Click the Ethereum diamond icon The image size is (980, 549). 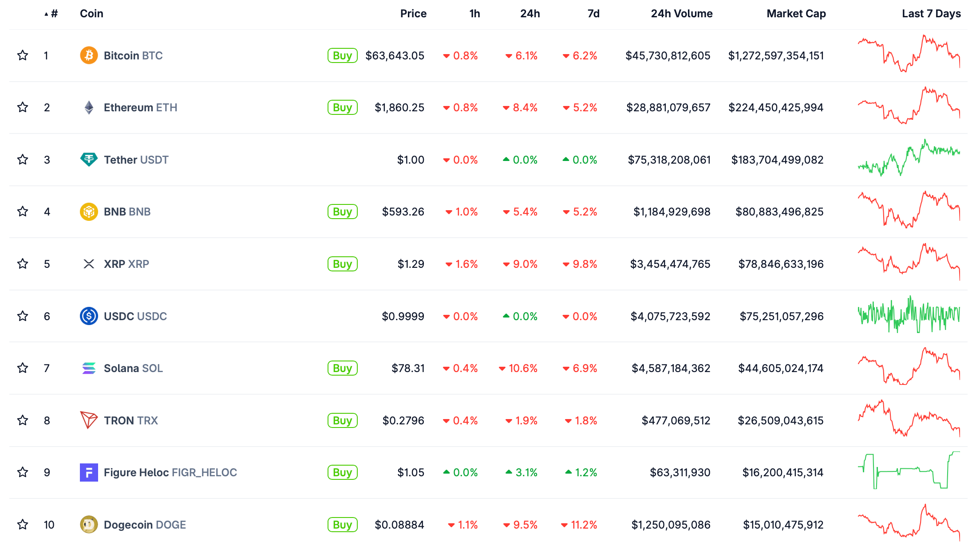(89, 107)
